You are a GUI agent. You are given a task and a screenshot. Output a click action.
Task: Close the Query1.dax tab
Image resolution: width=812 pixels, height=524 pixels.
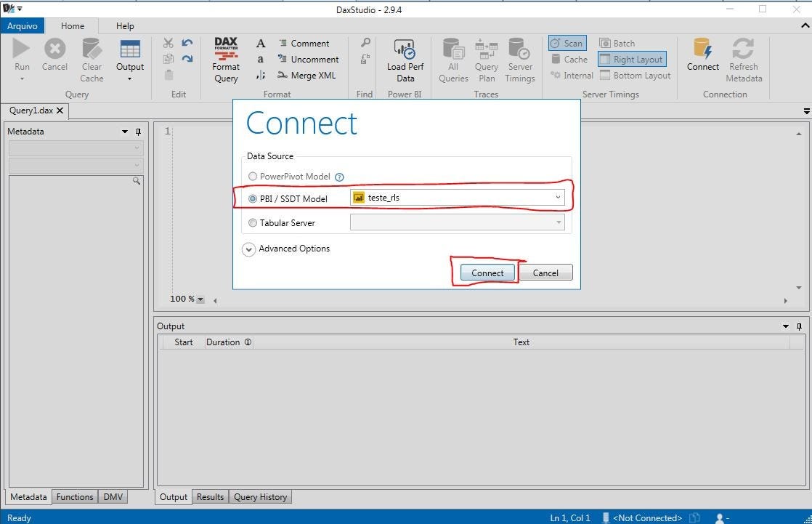(x=60, y=110)
